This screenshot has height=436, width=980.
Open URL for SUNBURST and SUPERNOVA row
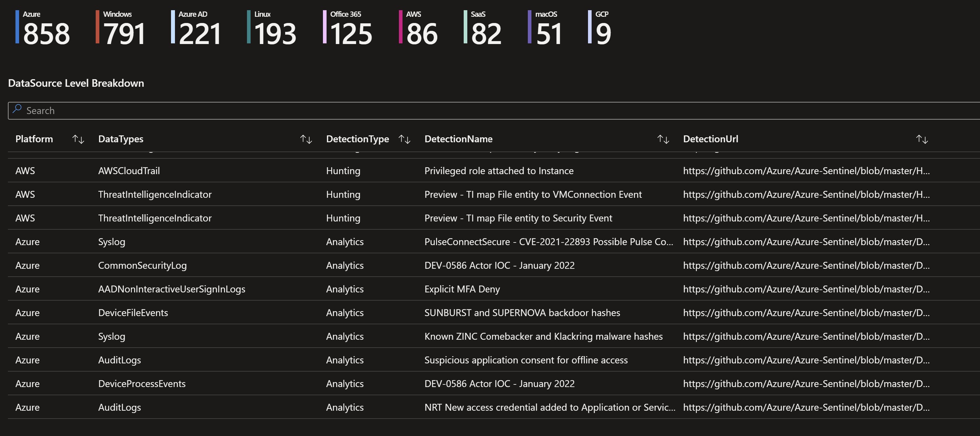[806, 313]
